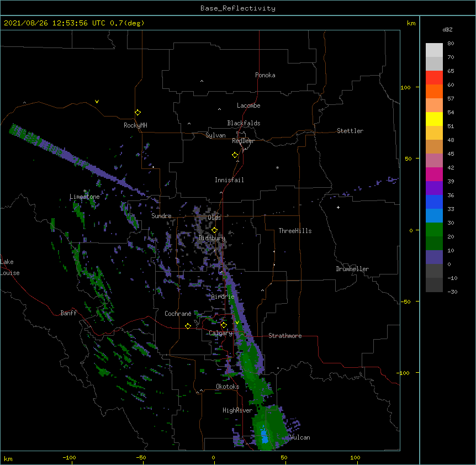The width and height of the screenshot is (476, 465).
Task: Click the light blue radar echo near Vulcan
Action: (x=265, y=437)
